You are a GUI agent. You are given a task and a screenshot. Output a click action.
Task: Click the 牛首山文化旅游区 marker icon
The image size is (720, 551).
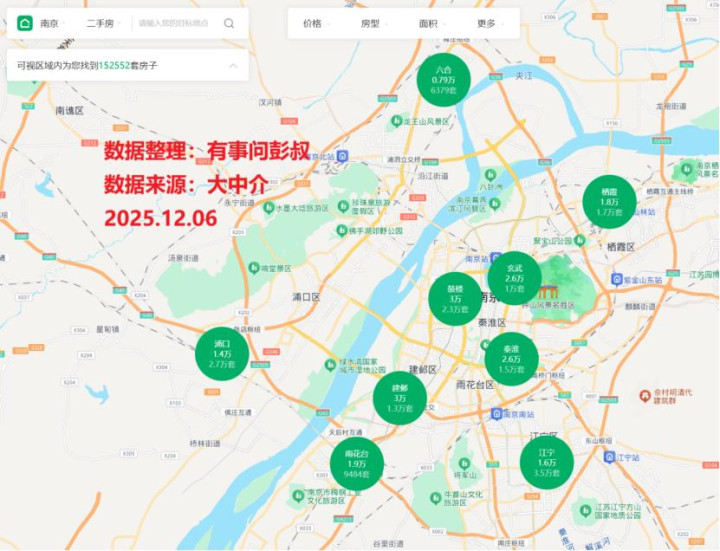[435, 497]
